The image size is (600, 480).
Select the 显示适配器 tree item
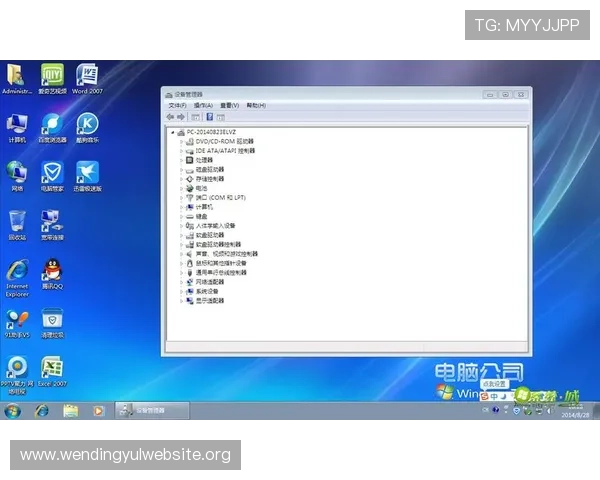(x=210, y=300)
